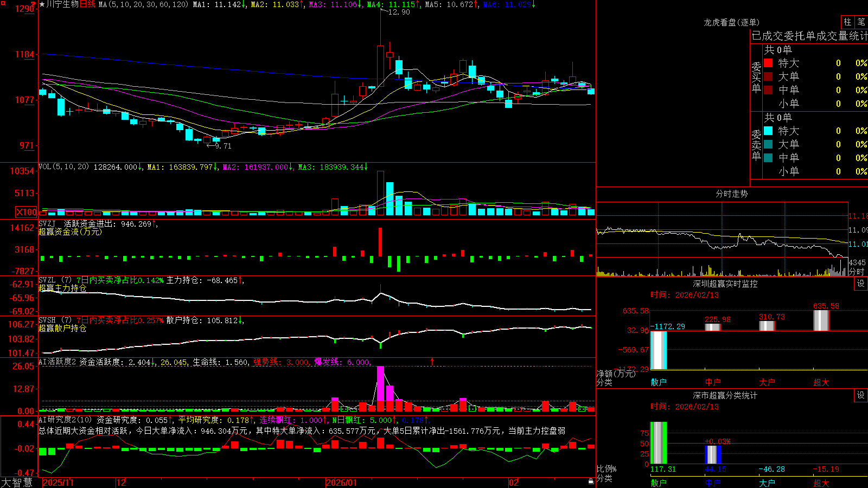Click the lock icon at chart bottom corner

pyautogui.click(x=591, y=481)
